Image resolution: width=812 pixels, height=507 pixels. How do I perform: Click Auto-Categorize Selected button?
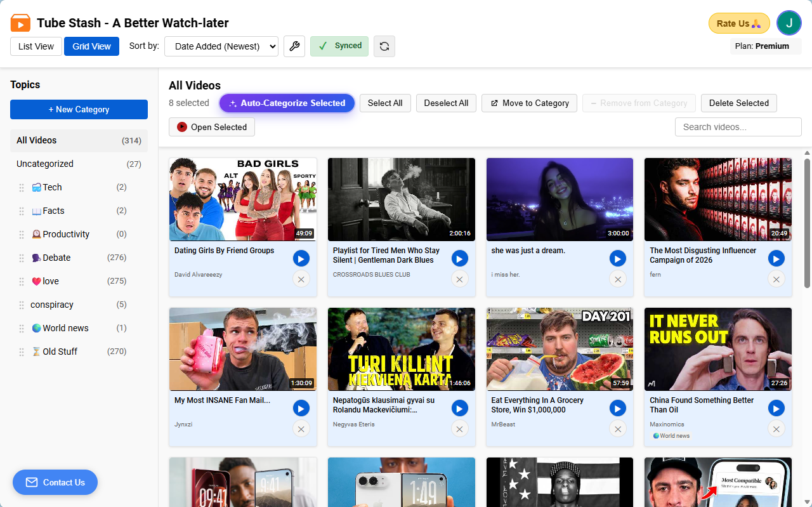pyautogui.click(x=287, y=103)
